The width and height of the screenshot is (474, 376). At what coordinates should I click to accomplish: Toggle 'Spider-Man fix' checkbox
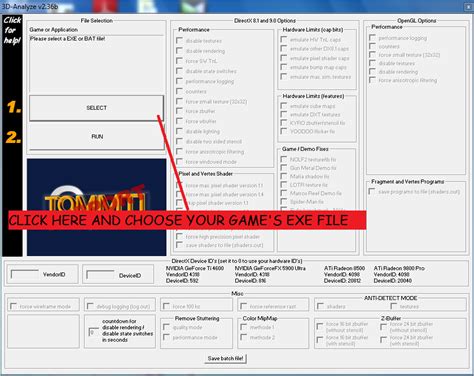(x=284, y=201)
